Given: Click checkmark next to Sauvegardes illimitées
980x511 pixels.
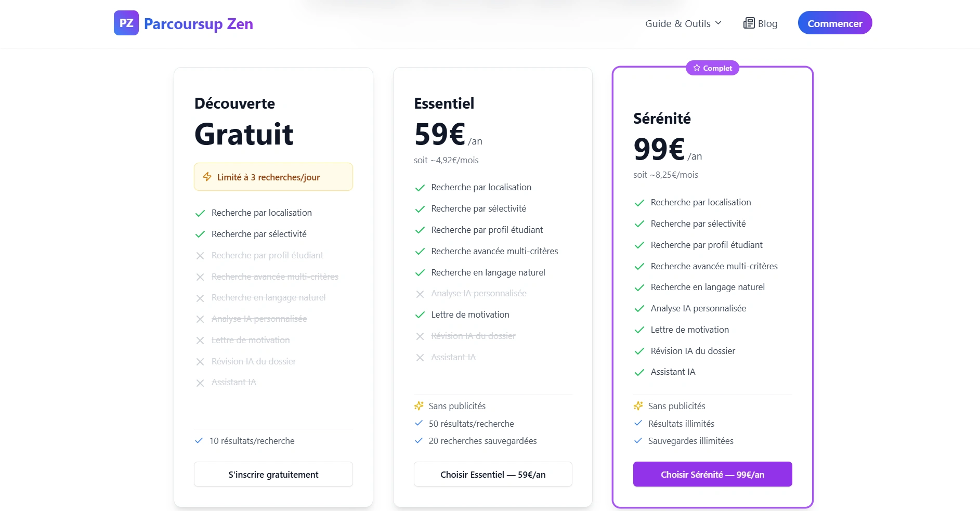Looking at the screenshot, I should [x=638, y=441].
